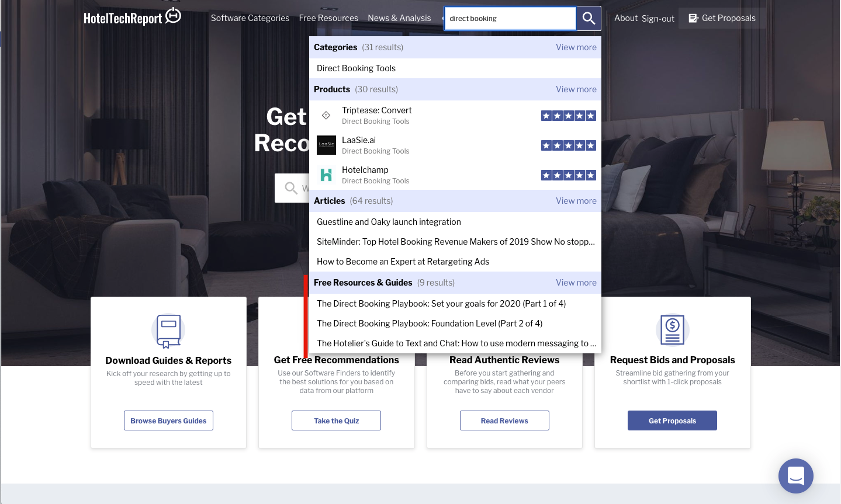This screenshot has width=841, height=504.
Task: View more Free Resources & Guides results
Action: 576,283
